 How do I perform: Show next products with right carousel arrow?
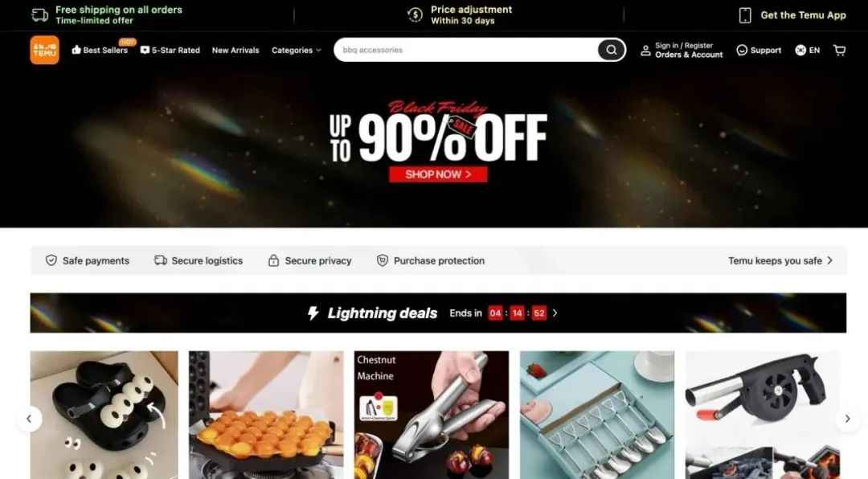point(847,419)
